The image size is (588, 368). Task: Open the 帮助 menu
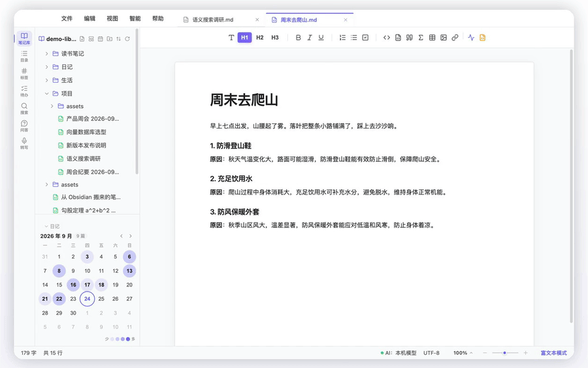click(158, 18)
